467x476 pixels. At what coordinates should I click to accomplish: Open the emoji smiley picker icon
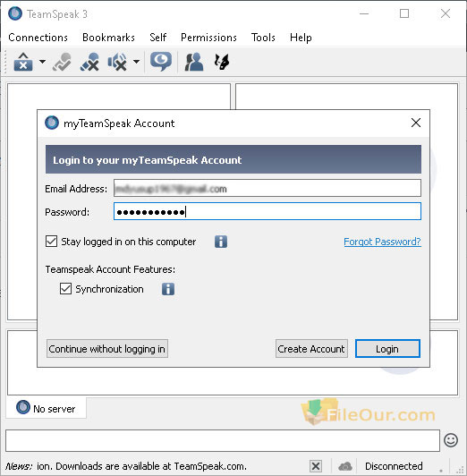click(451, 440)
